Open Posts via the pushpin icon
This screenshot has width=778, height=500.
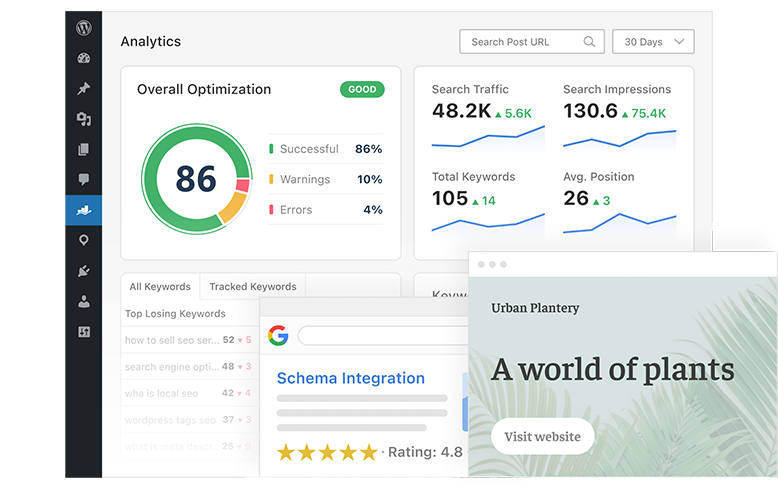[83, 88]
